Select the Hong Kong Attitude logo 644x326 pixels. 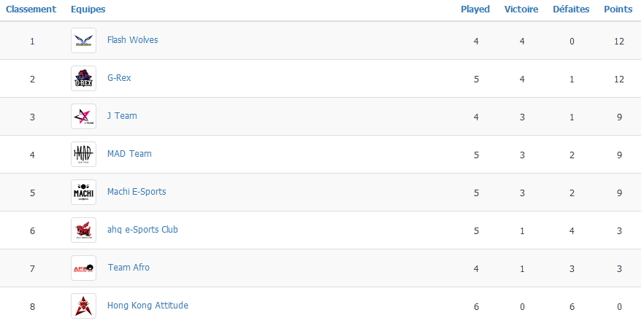tap(83, 306)
